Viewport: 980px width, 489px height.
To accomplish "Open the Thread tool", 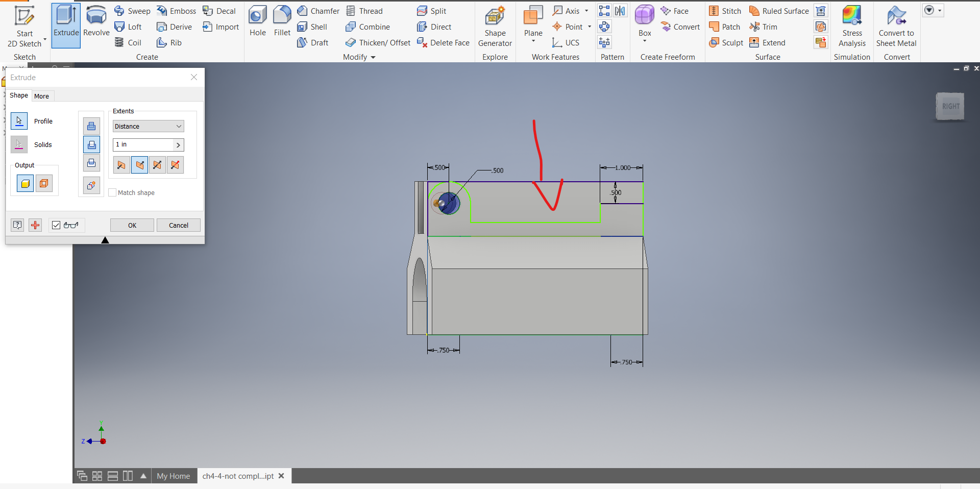I will click(x=364, y=11).
